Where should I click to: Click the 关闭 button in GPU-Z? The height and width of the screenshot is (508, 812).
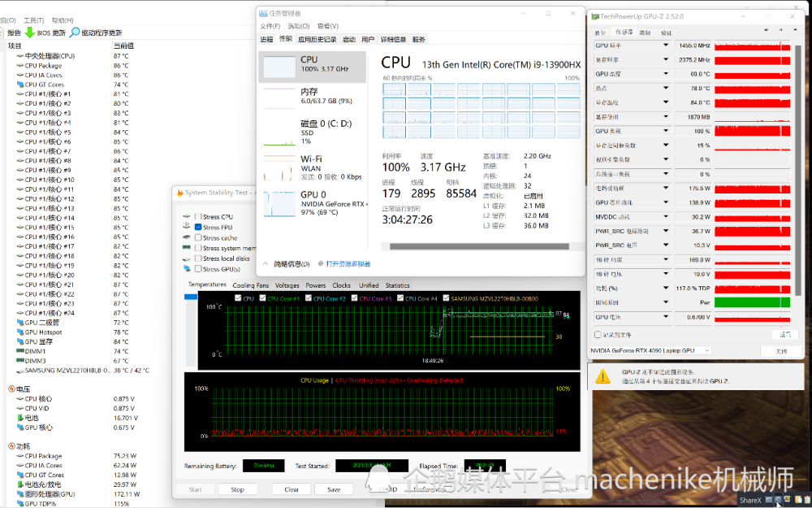tap(781, 351)
